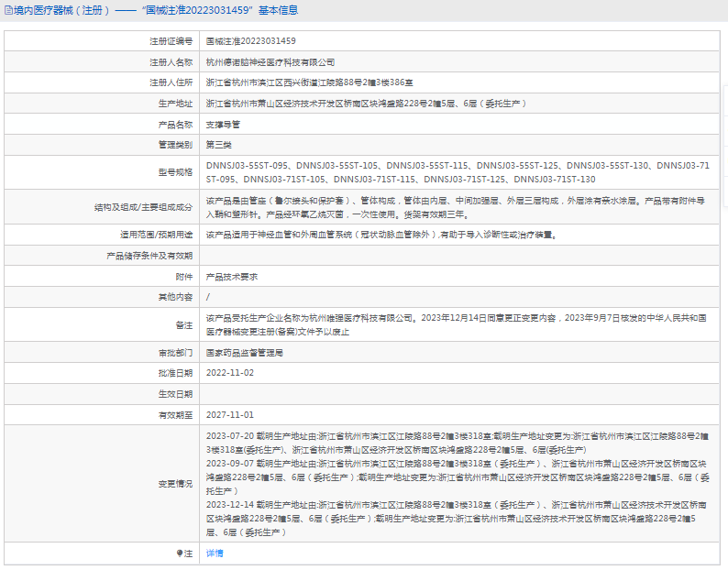Viewport: 728px width, 570px height.
Task: Click the marker icon beside 注 label
Action: (x=180, y=554)
